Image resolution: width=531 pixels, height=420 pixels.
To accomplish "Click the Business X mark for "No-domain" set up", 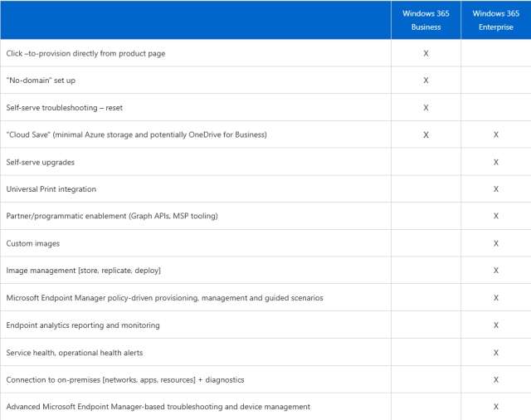I will pyautogui.click(x=426, y=81).
